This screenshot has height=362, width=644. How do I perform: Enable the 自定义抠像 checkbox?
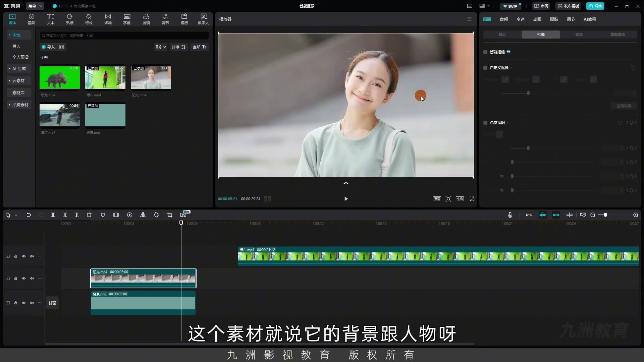pos(485,68)
